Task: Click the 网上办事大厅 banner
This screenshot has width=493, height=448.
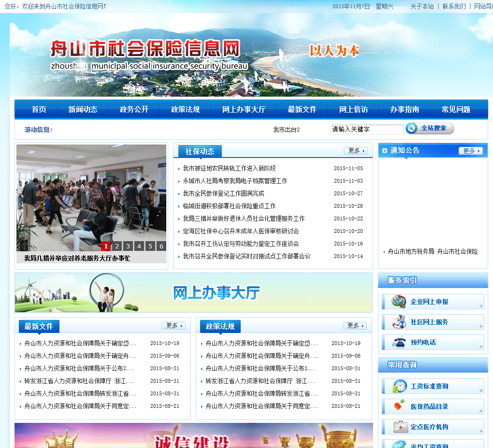Action: click(x=193, y=293)
